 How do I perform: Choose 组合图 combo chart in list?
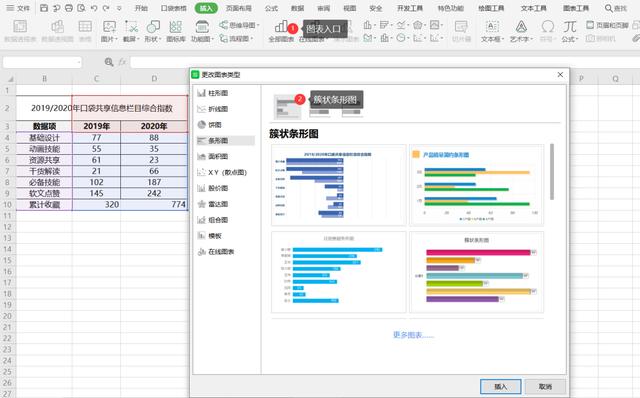[213, 220]
